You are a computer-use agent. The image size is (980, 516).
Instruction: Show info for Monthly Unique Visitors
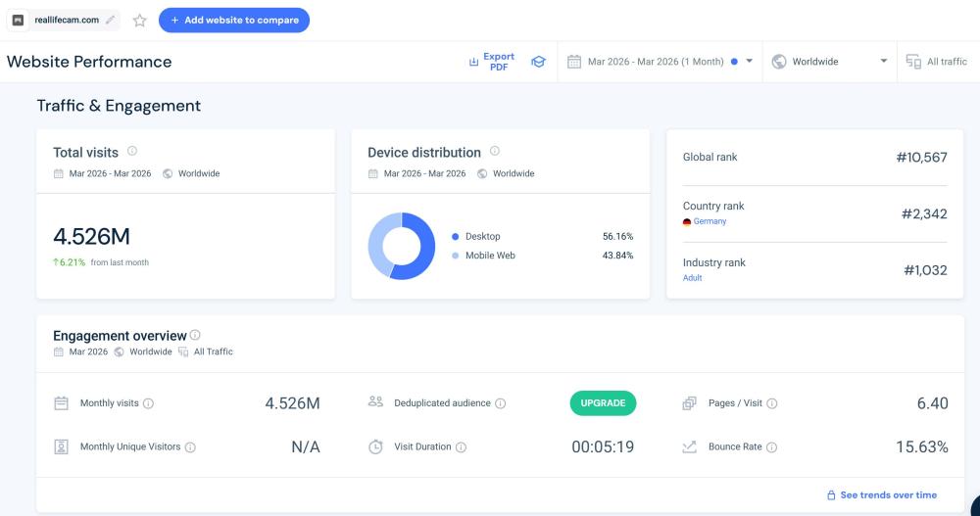pos(190,447)
